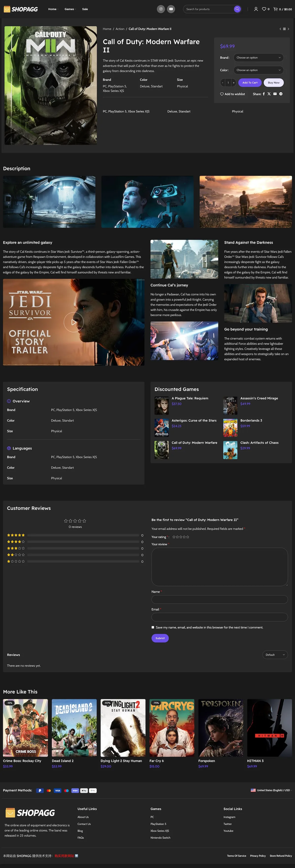Viewport: 295px width, 868px height.
Task: Go to previous product arrow
Action: (280, 29)
